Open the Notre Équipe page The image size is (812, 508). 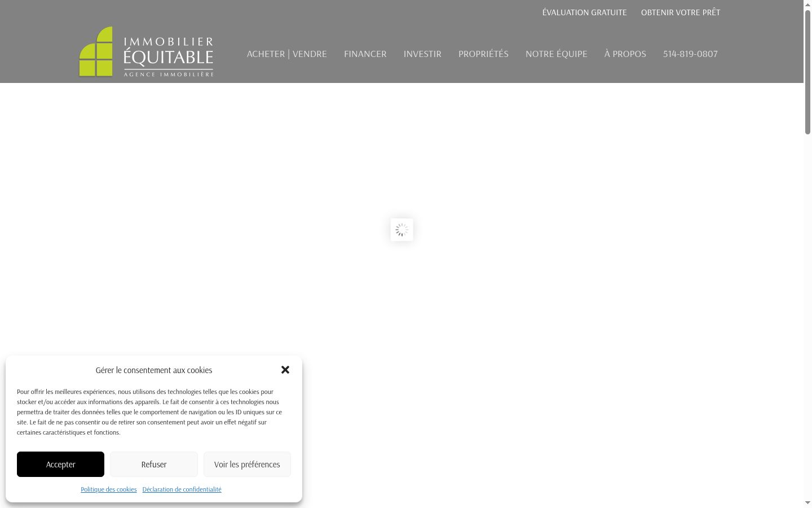point(557,54)
